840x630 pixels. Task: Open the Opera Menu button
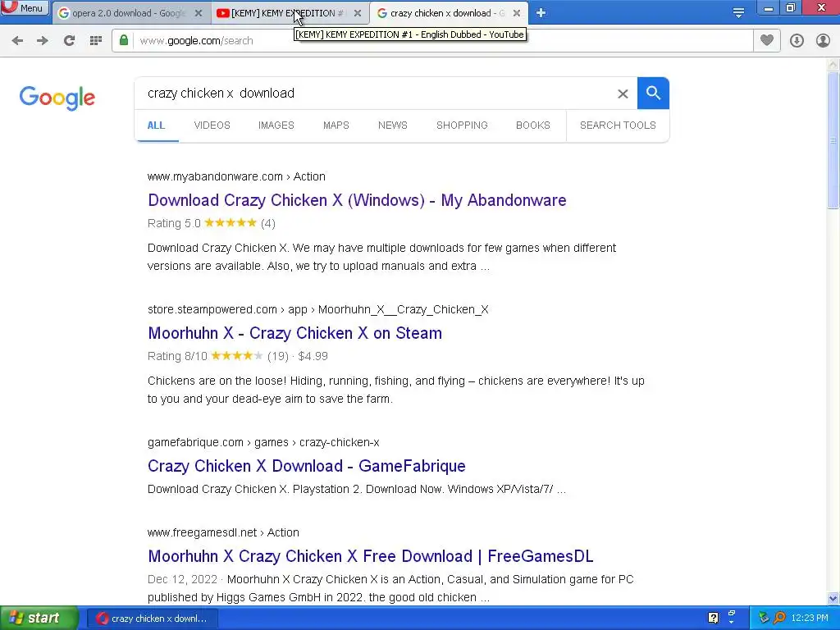click(25, 8)
